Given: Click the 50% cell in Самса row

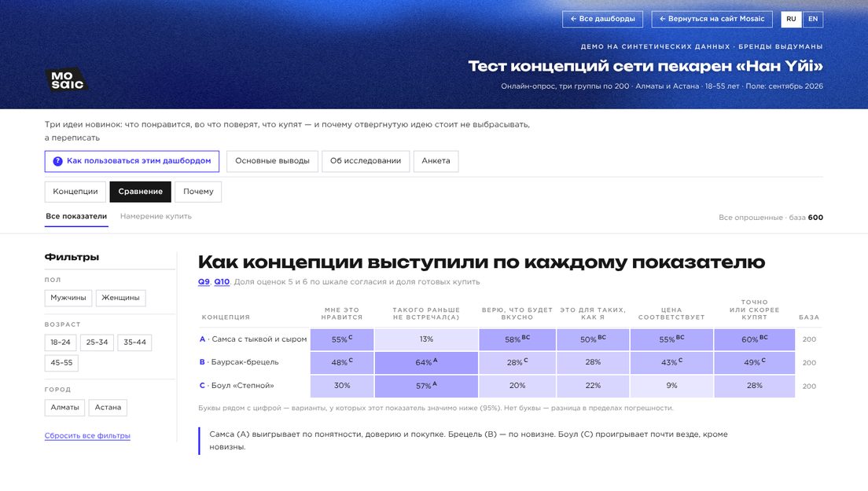Looking at the screenshot, I should pyautogui.click(x=593, y=339).
